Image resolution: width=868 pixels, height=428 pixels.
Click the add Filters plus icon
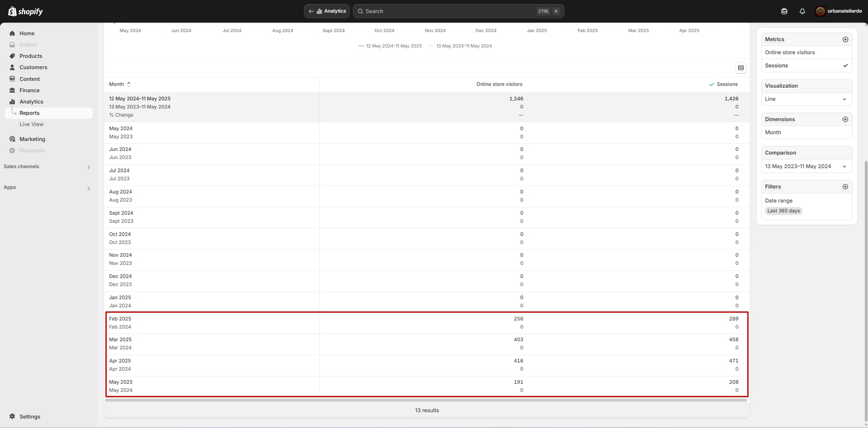tap(845, 187)
